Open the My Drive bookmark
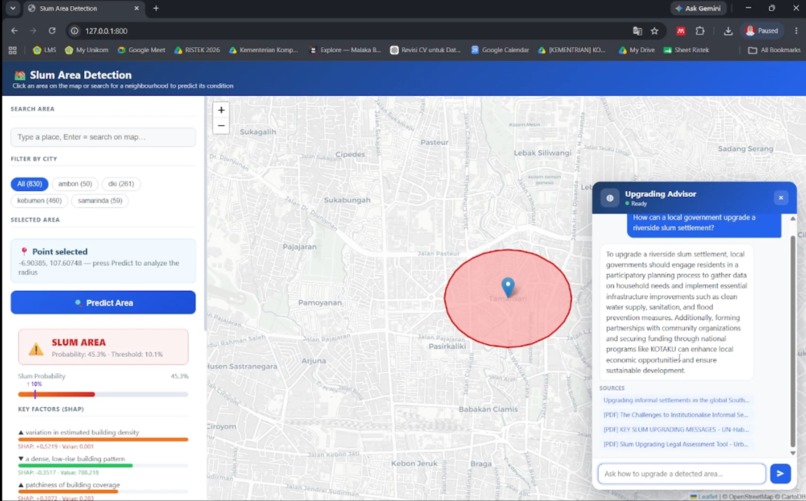Viewport: 806px width, 501px height. pyautogui.click(x=636, y=50)
